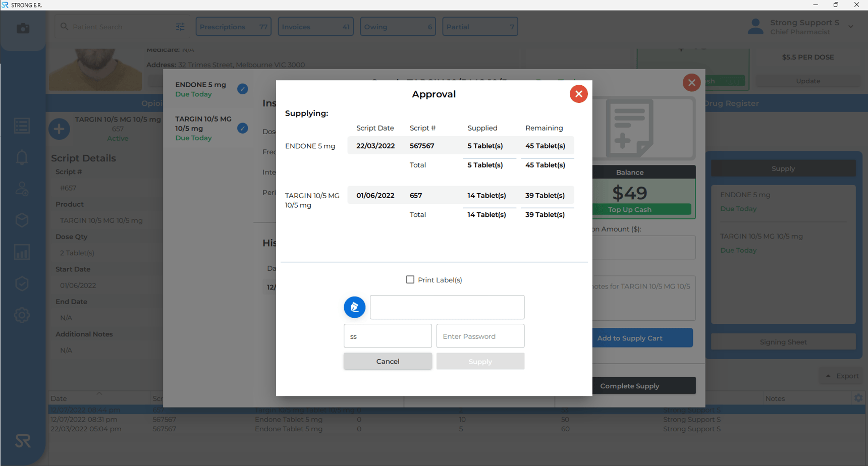Click the blue signature pen icon

[x=354, y=307]
